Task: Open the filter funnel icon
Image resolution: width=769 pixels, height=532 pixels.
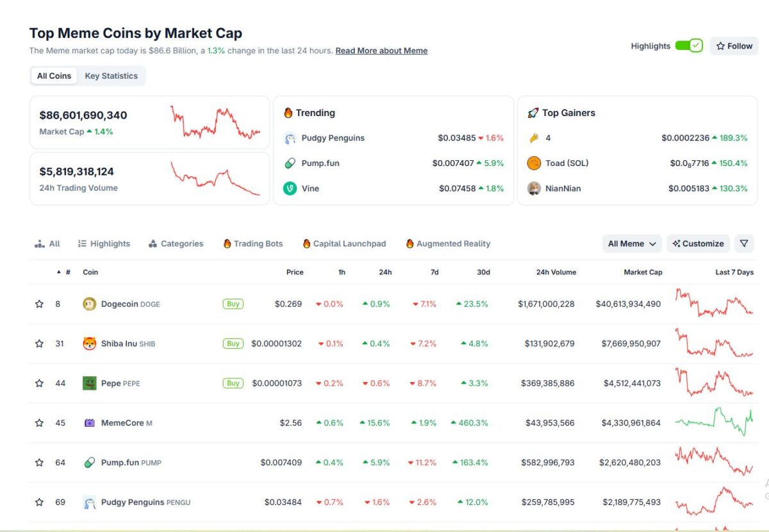Action: click(744, 244)
